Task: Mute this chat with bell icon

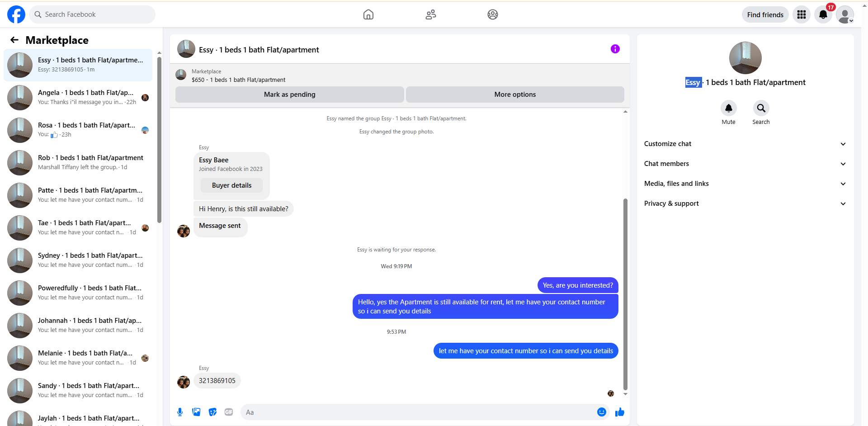Action: tap(729, 108)
